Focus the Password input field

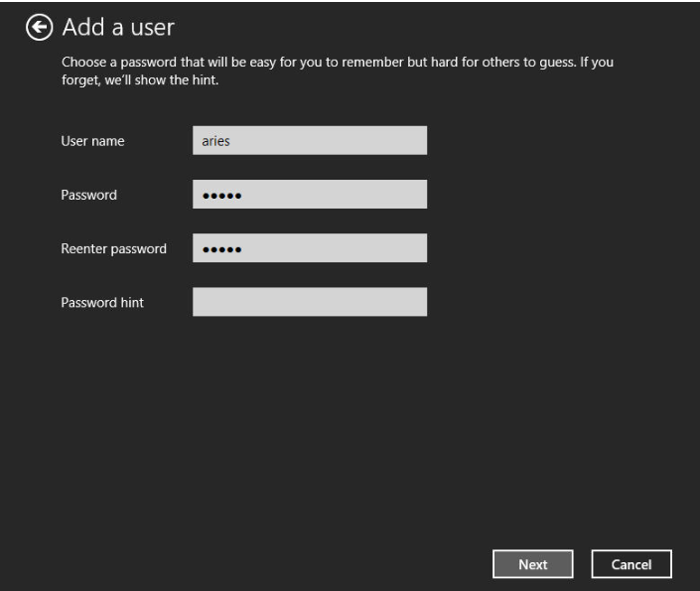coord(310,195)
